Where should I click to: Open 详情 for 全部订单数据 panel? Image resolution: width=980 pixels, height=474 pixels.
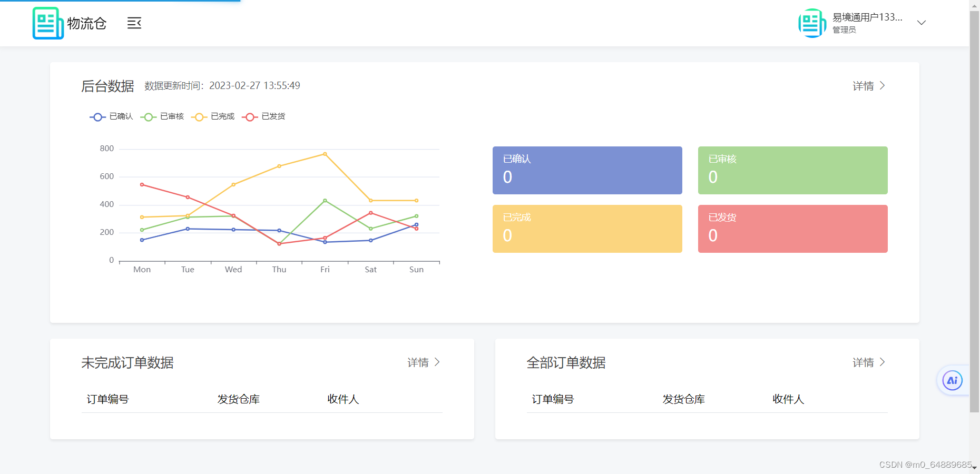[869, 362]
